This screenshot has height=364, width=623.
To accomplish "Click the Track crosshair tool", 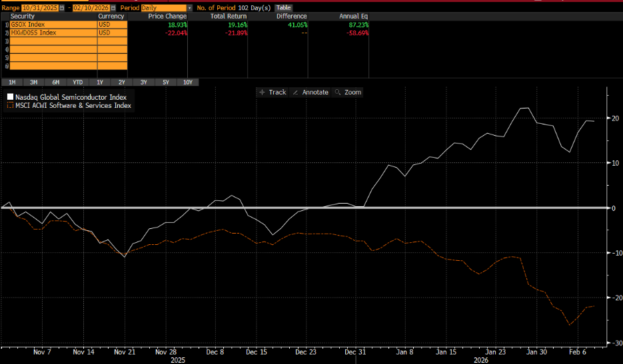I will [273, 92].
